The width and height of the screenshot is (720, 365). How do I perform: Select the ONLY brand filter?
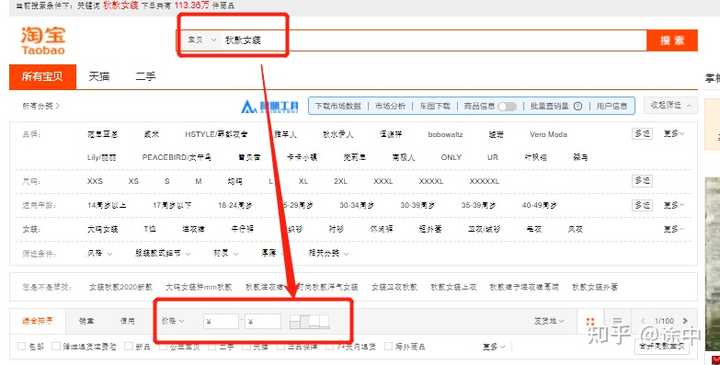point(451,157)
